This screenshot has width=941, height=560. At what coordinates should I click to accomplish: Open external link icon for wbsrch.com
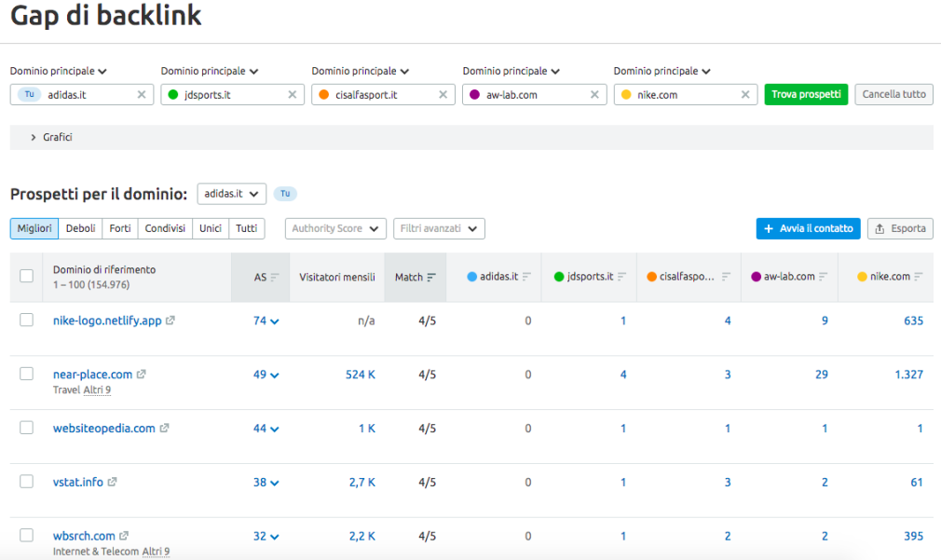pyautogui.click(x=124, y=536)
